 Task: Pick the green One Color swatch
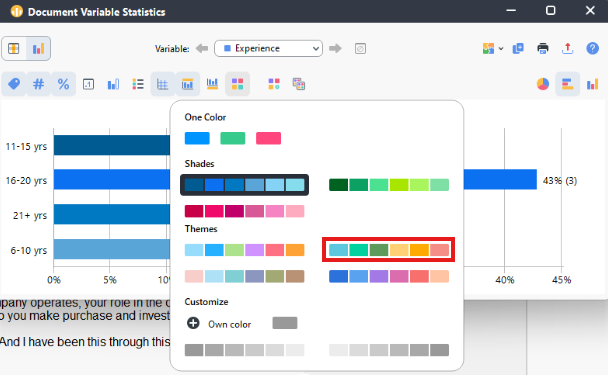click(x=233, y=138)
